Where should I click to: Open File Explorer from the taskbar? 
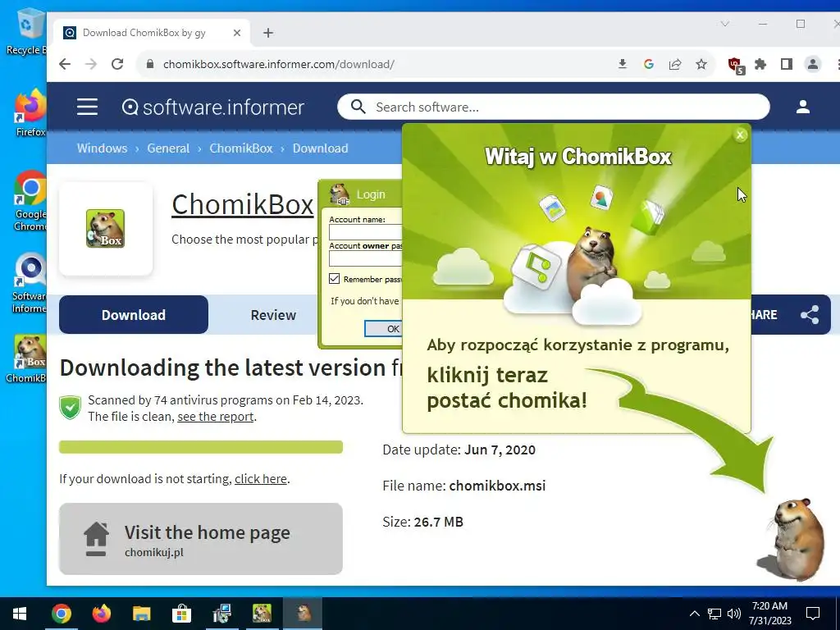[141, 614]
